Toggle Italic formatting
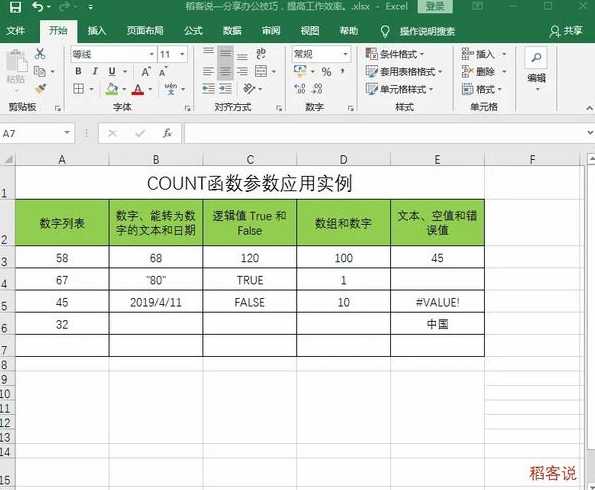The image size is (595, 490). pos(95,71)
